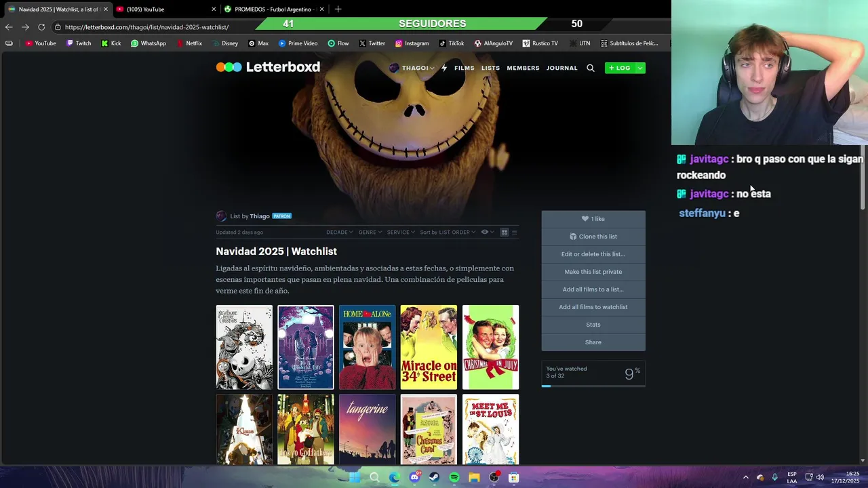Open the Kick bookmark
The width and height of the screenshot is (868, 488).
pos(111,43)
